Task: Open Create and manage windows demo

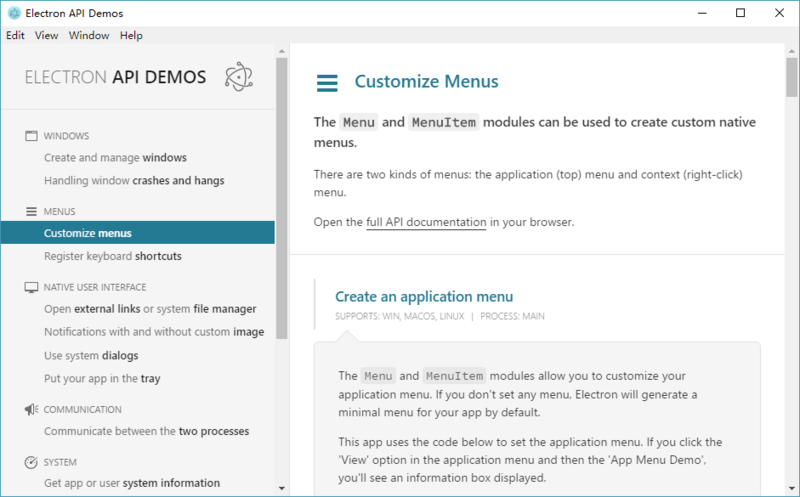Action: tap(115, 158)
